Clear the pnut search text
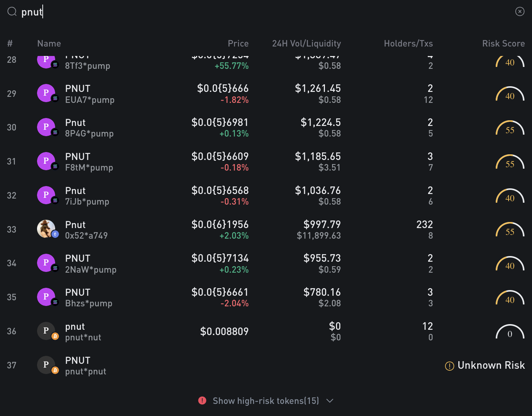 (520, 12)
